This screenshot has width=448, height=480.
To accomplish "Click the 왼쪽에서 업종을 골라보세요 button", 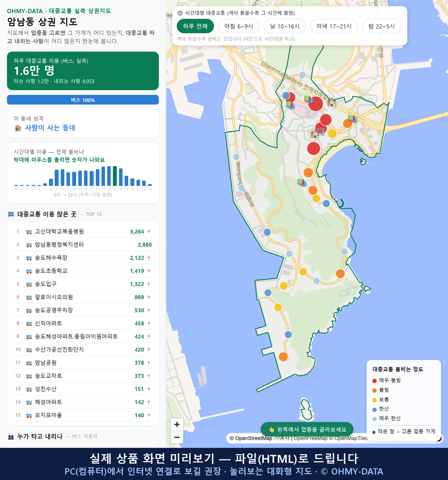I will [307, 429].
